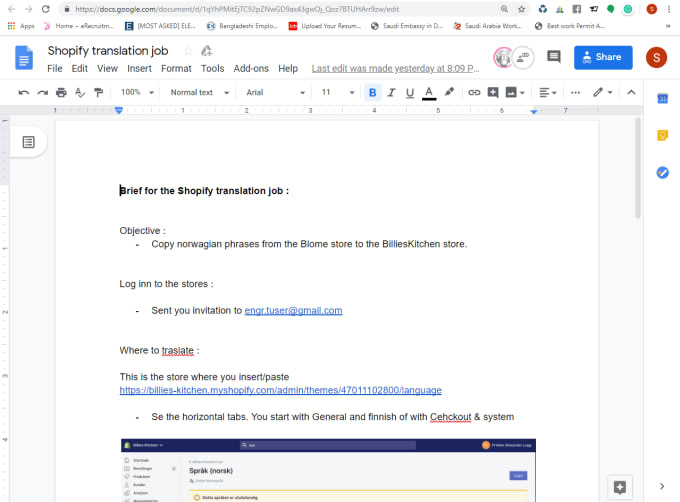Image resolution: width=680 pixels, height=502 pixels.
Task: Collapse the menus with the up chevron
Action: point(631,92)
